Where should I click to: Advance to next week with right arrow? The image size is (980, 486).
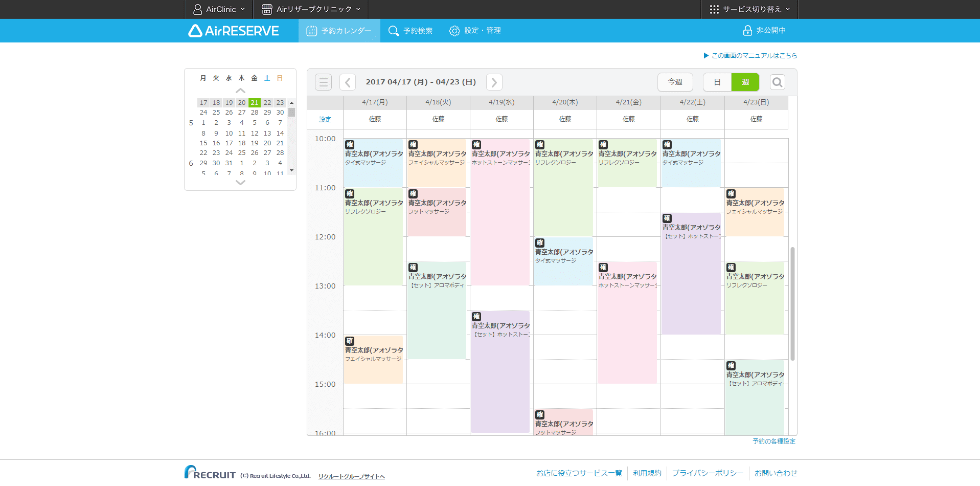pos(494,82)
